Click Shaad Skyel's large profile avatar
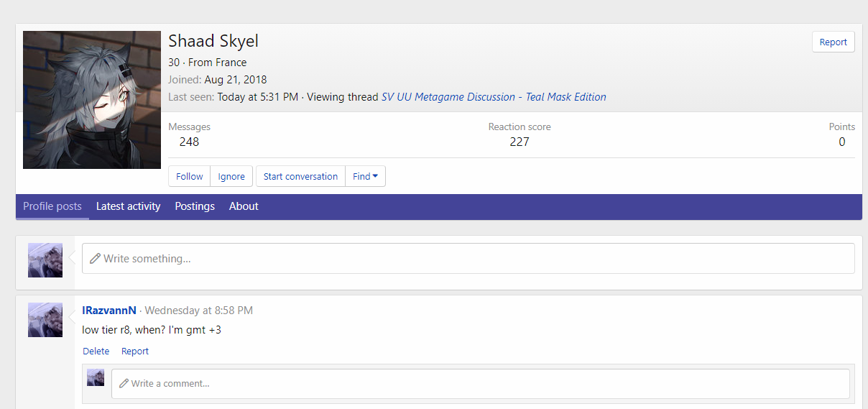The image size is (868, 409). [x=92, y=100]
